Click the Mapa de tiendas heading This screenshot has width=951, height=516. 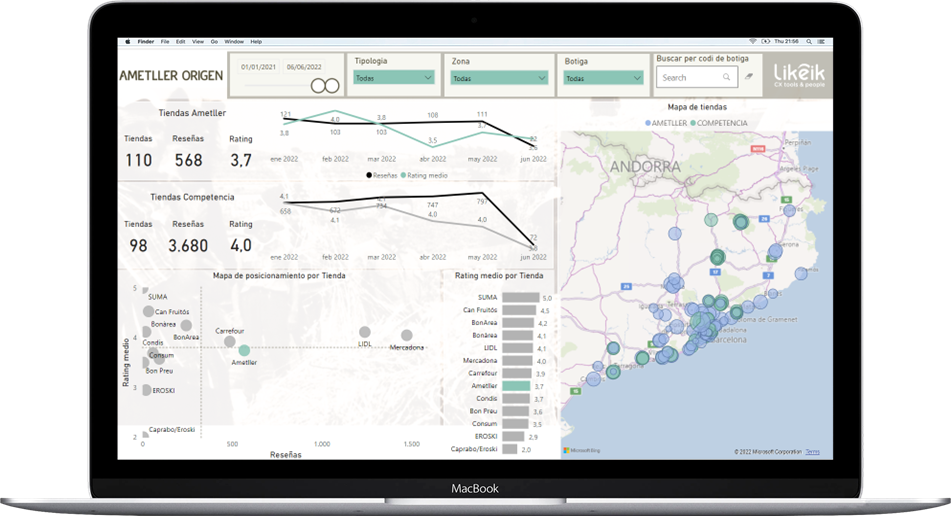(x=697, y=107)
